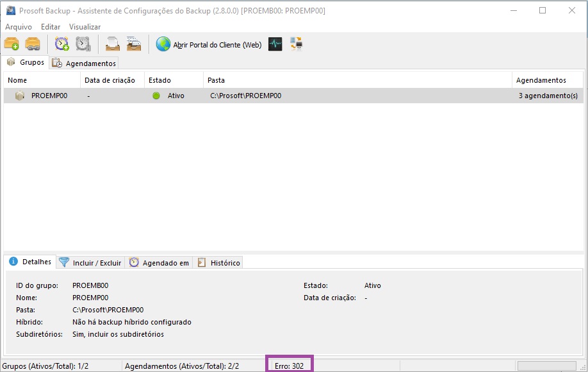Sort by the Nome column header
This screenshot has width=588, height=372.
[42, 80]
